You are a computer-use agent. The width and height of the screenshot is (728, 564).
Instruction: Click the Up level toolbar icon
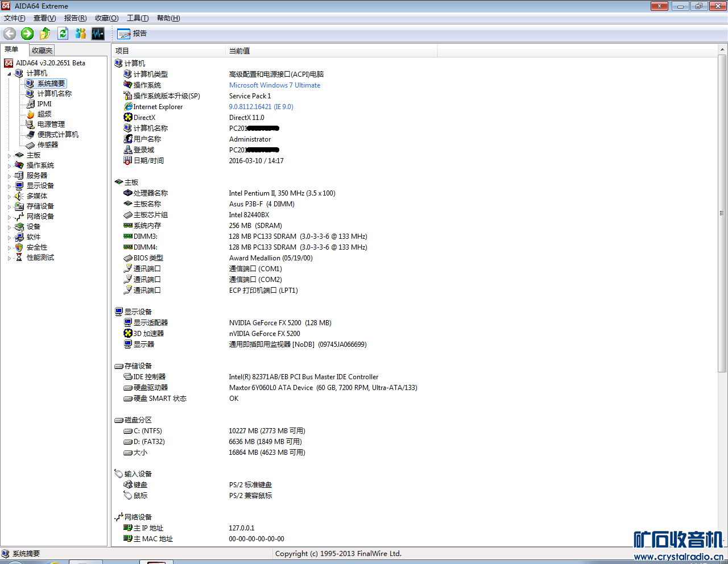tap(45, 34)
